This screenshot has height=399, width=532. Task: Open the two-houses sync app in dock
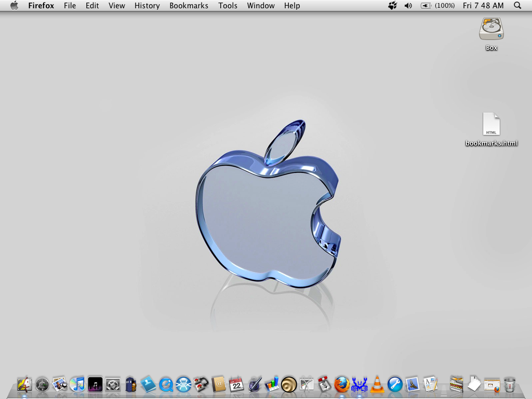point(201,385)
